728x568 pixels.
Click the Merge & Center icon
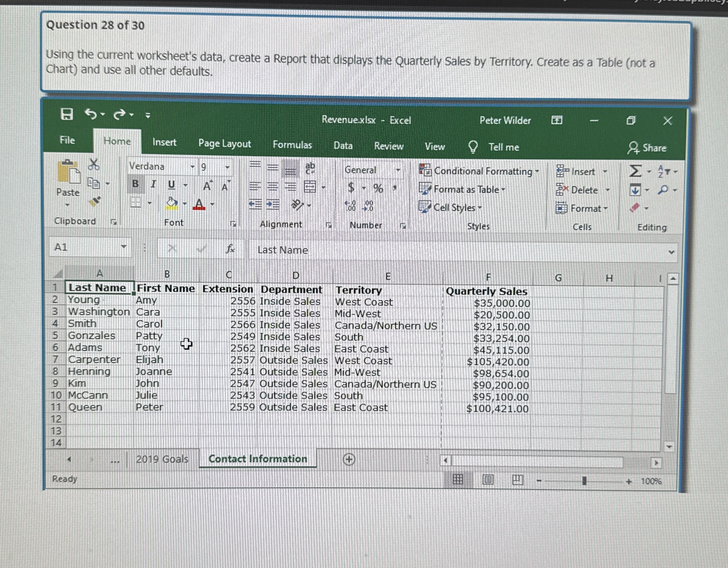[310, 187]
